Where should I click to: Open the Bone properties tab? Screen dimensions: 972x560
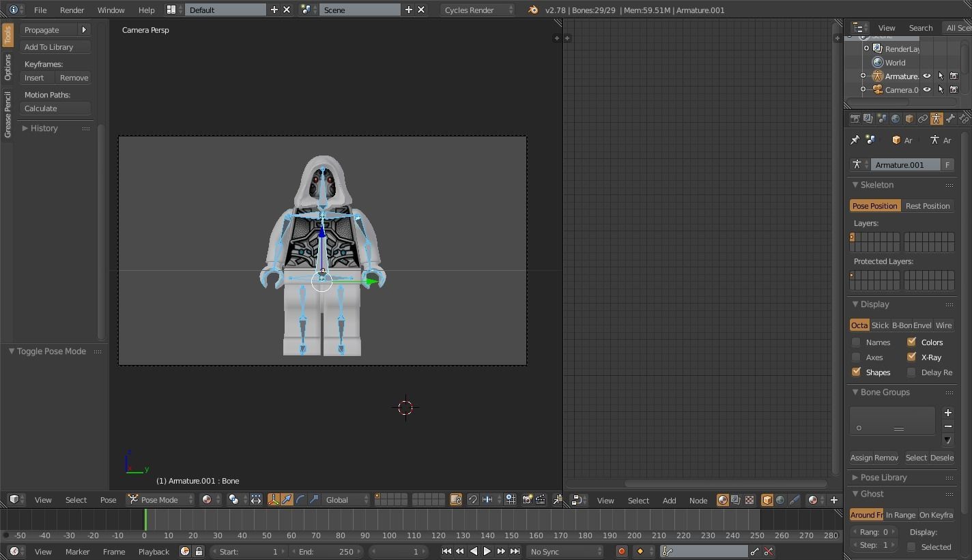click(950, 119)
